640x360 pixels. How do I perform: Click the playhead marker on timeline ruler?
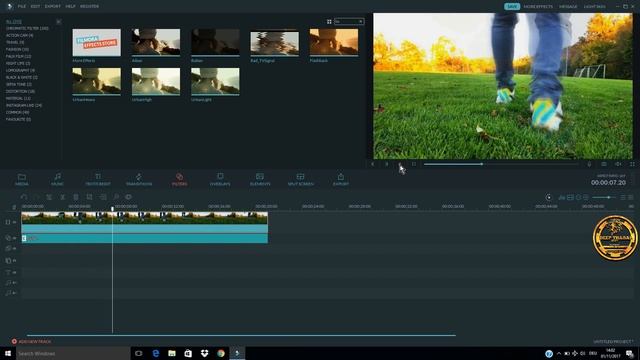click(x=113, y=209)
